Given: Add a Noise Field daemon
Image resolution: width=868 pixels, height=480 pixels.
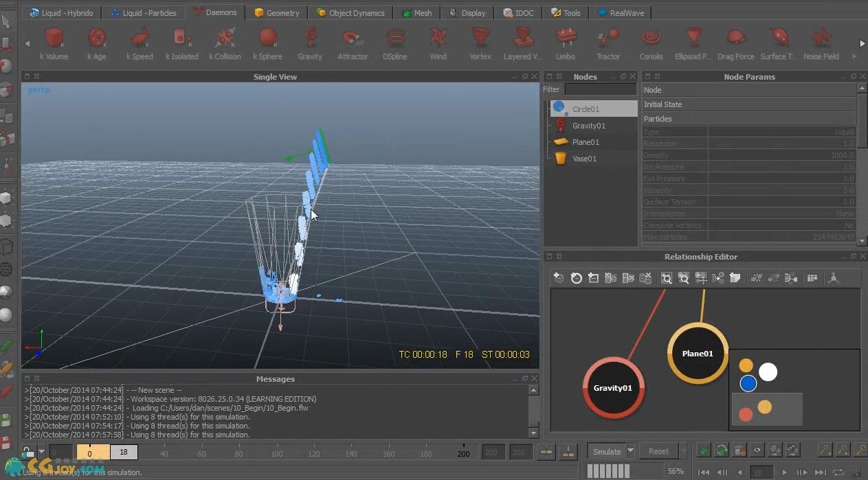Looking at the screenshot, I should (821, 43).
